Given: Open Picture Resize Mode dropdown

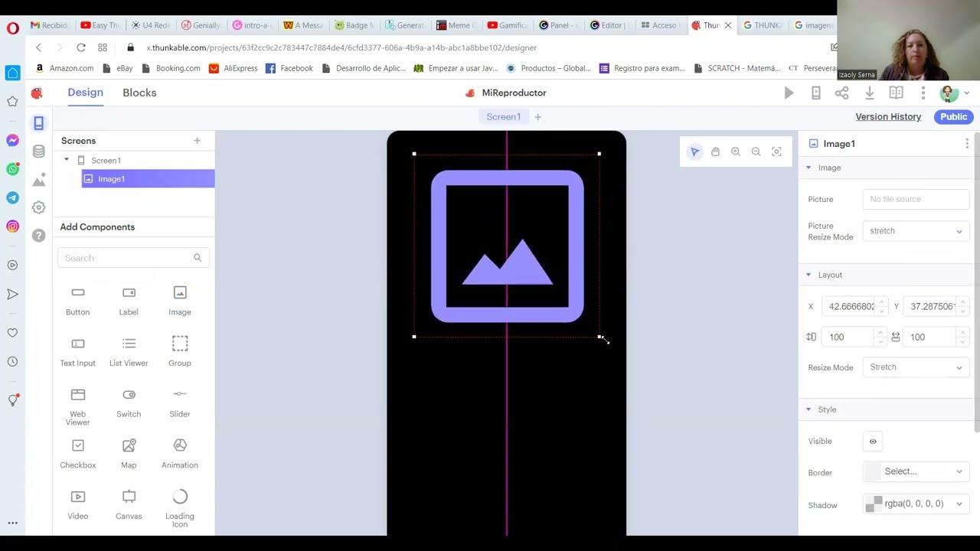Looking at the screenshot, I should tap(916, 231).
